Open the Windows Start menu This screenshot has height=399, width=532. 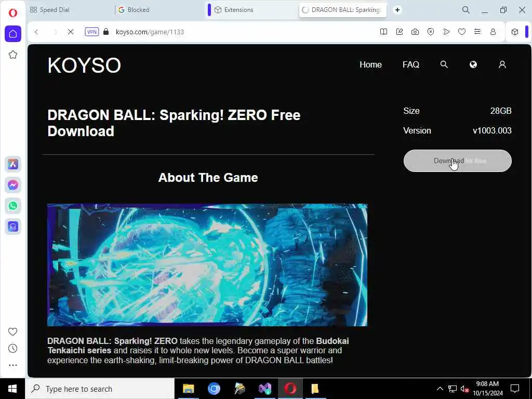[x=12, y=389]
